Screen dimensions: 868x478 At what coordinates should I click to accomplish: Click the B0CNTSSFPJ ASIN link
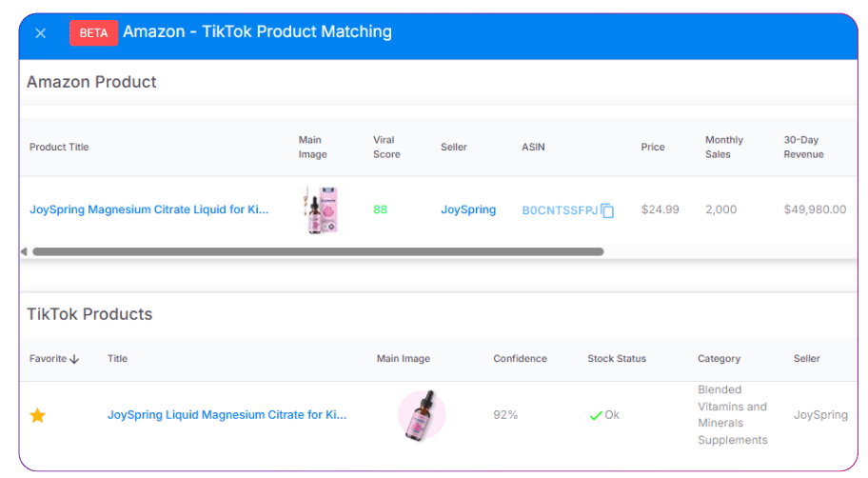coord(560,210)
